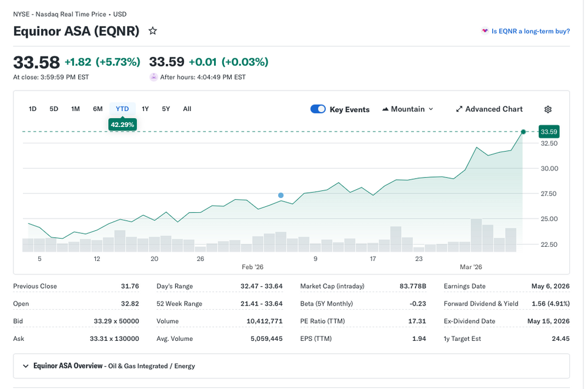Click the Volume value 10,412,771
Screen dimensions: 588x389
pos(265,321)
